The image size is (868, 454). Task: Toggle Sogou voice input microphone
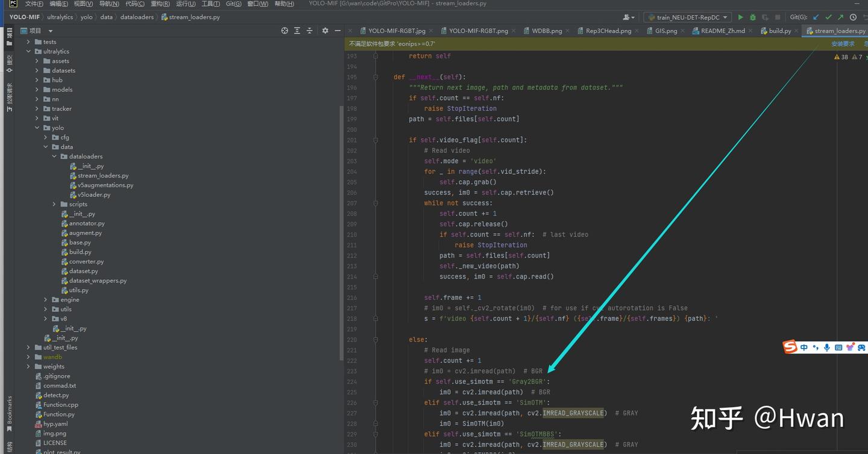click(x=826, y=347)
